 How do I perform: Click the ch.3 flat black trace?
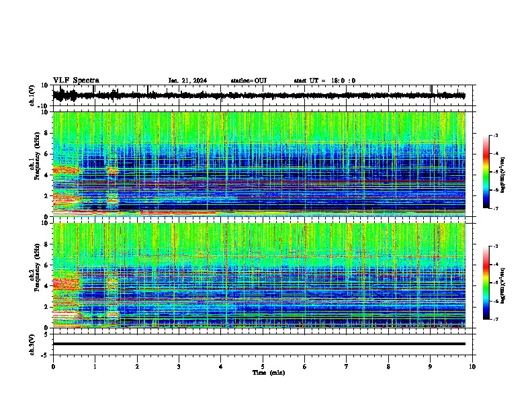point(259,344)
